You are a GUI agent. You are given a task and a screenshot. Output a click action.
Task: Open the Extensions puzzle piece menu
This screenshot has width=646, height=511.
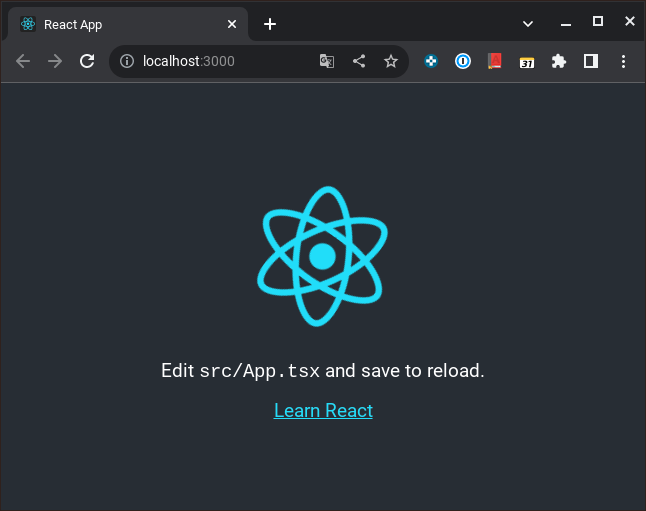559,61
